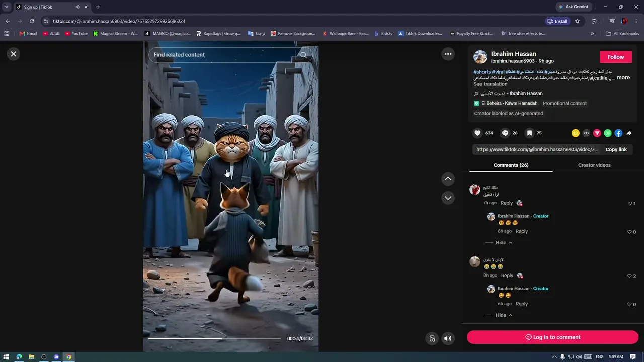Open the #viral hashtag
The width and height of the screenshot is (644, 362).
(498, 72)
